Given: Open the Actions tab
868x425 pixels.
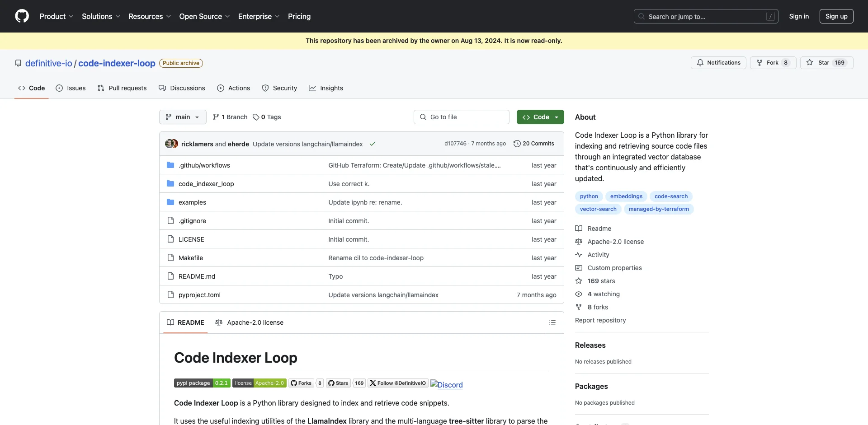Looking at the screenshot, I should 233,88.
